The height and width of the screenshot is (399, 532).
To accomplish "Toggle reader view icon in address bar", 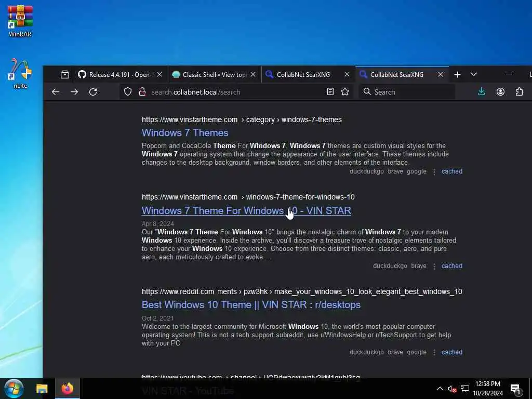I will (x=330, y=91).
